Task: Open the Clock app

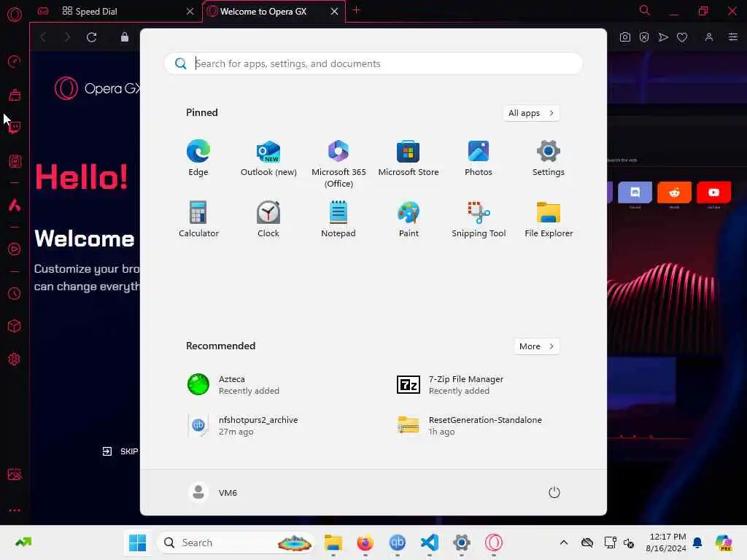Action: click(x=268, y=219)
